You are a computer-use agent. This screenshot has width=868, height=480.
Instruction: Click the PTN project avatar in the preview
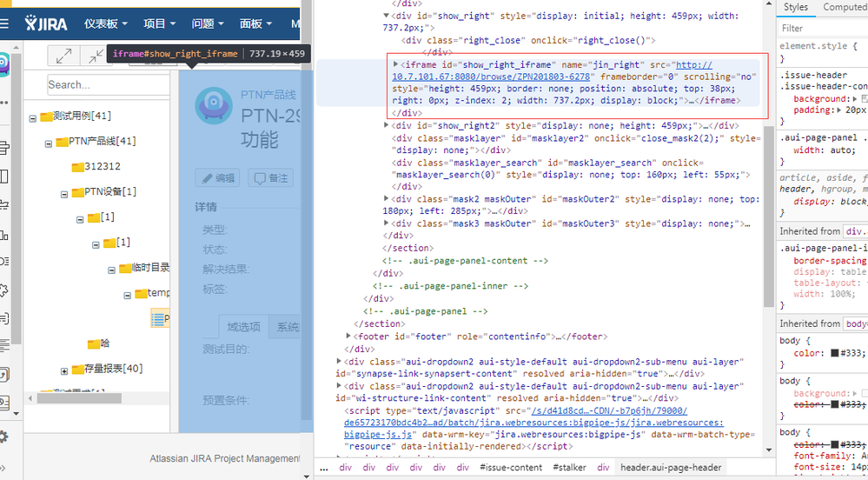point(214,105)
